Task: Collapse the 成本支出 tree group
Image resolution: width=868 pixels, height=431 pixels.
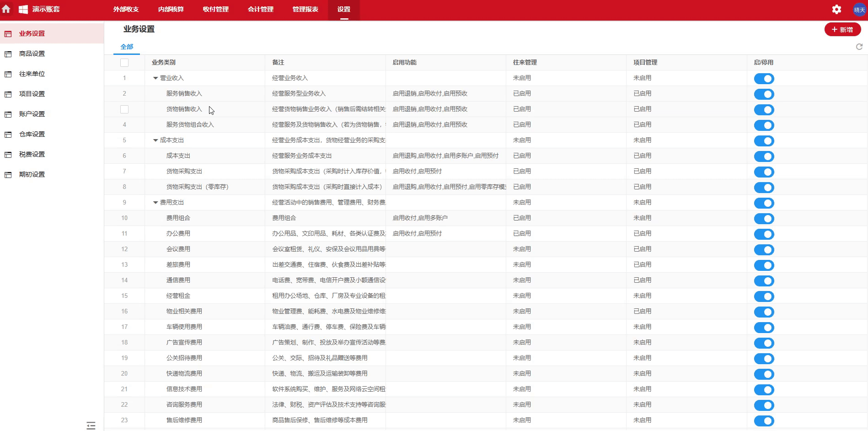Action: coord(155,140)
